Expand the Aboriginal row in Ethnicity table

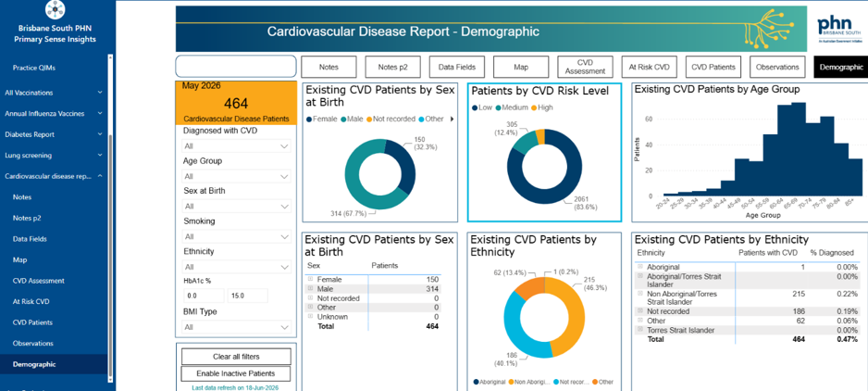pyautogui.click(x=640, y=267)
